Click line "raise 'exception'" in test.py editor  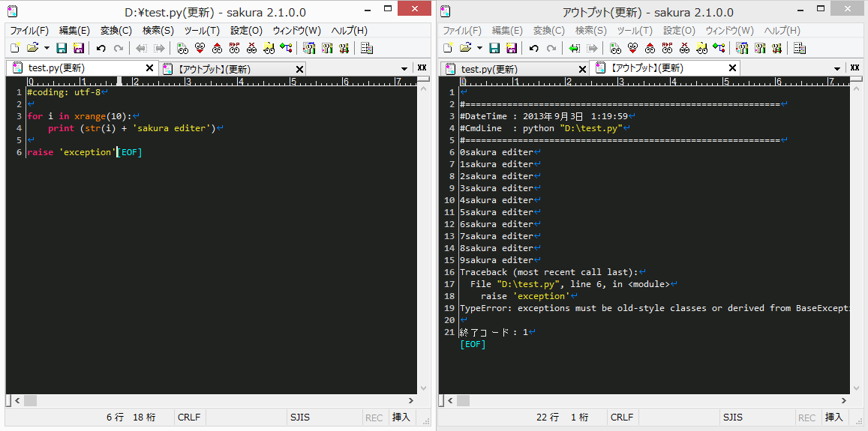click(x=71, y=152)
